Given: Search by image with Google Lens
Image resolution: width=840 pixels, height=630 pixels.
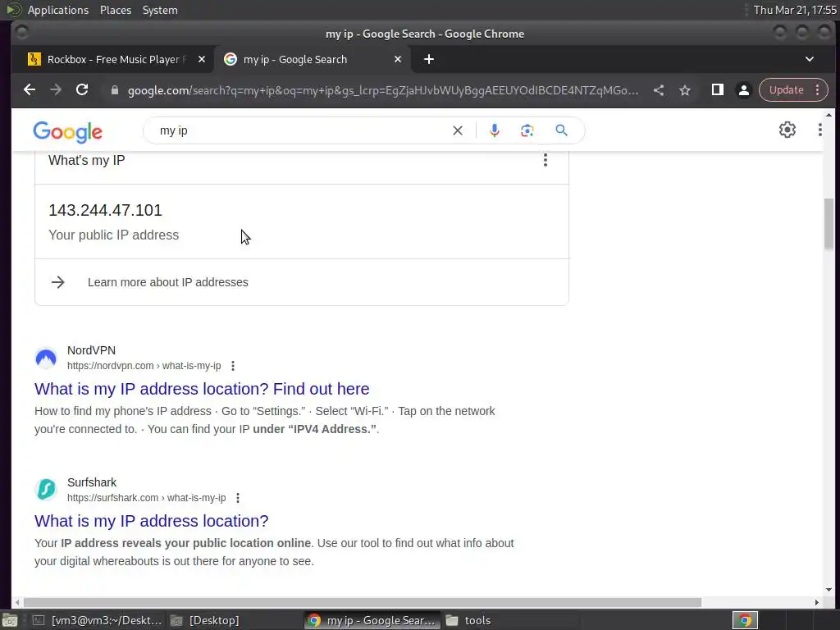Looking at the screenshot, I should point(527,130).
